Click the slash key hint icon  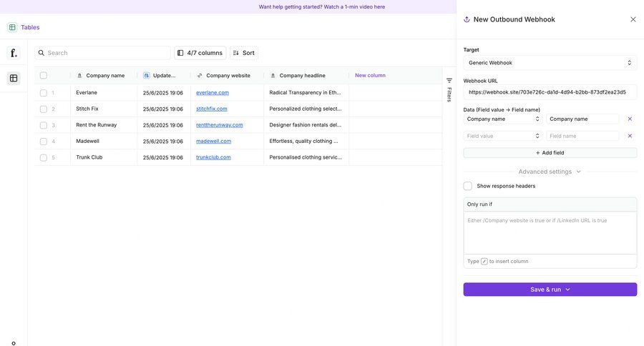click(x=484, y=262)
